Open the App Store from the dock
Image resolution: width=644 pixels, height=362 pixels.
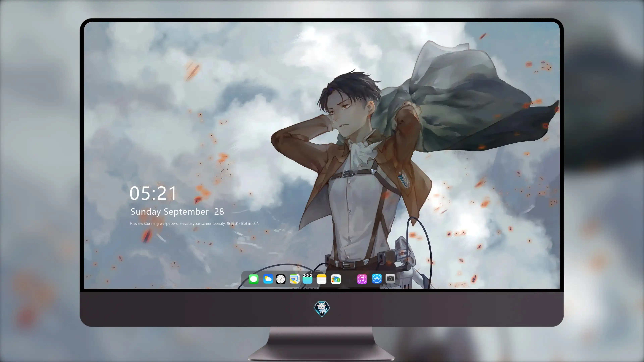377,279
